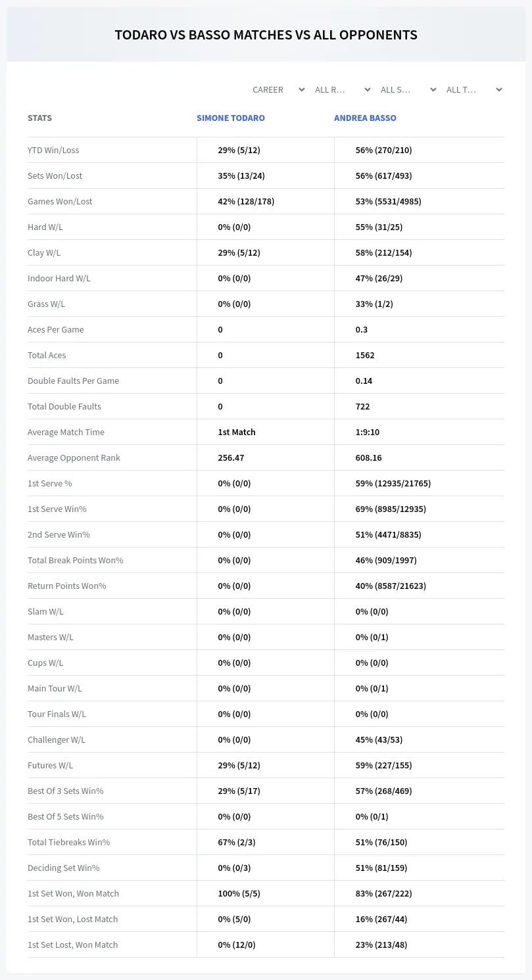Viewport: 532px width, 980px height.
Task: Select Basso's Total Aces value 1562
Action: pyautogui.click(x=365, y=355)
